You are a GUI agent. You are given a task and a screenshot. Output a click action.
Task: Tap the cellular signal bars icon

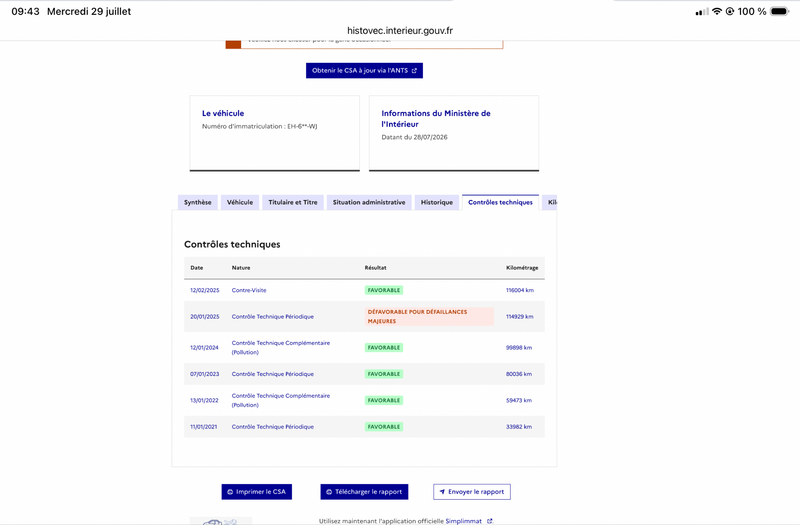coord(702,12)
